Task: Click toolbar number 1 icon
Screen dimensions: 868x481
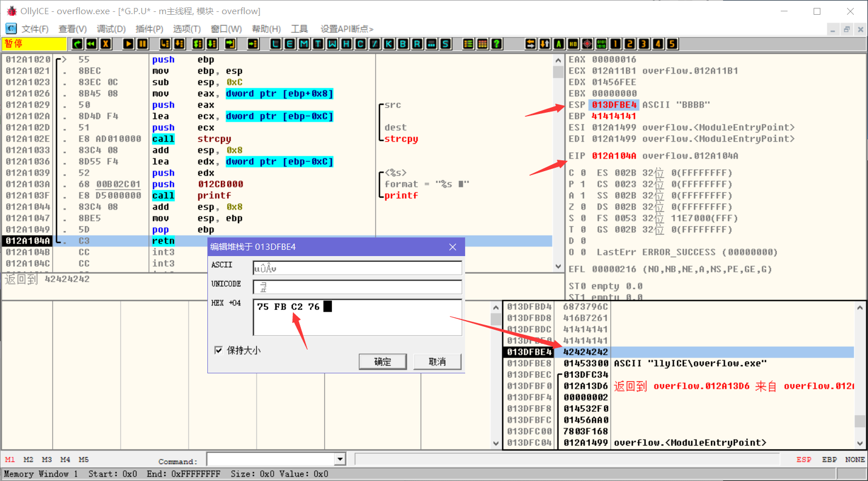Action: click(x=616, y=44)
